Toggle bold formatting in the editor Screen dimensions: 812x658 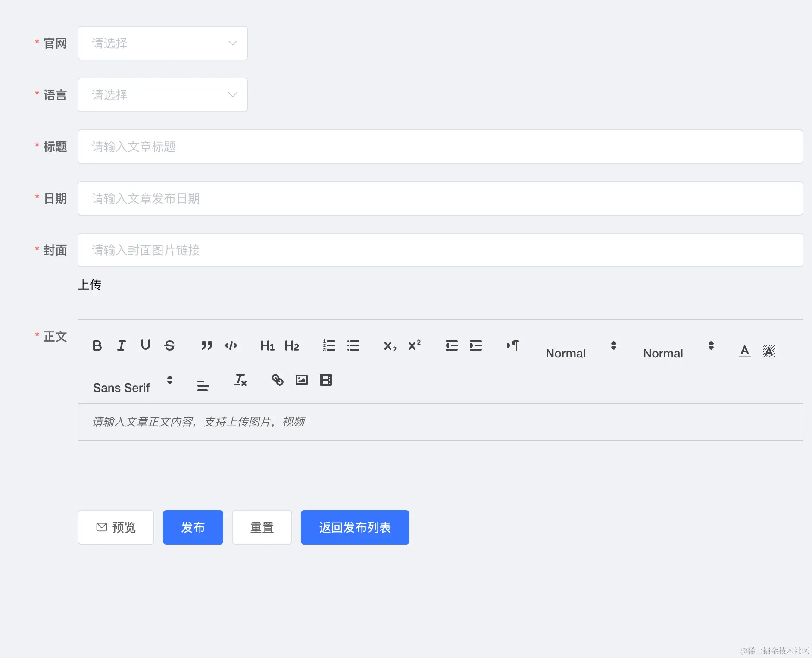point(97,345)
